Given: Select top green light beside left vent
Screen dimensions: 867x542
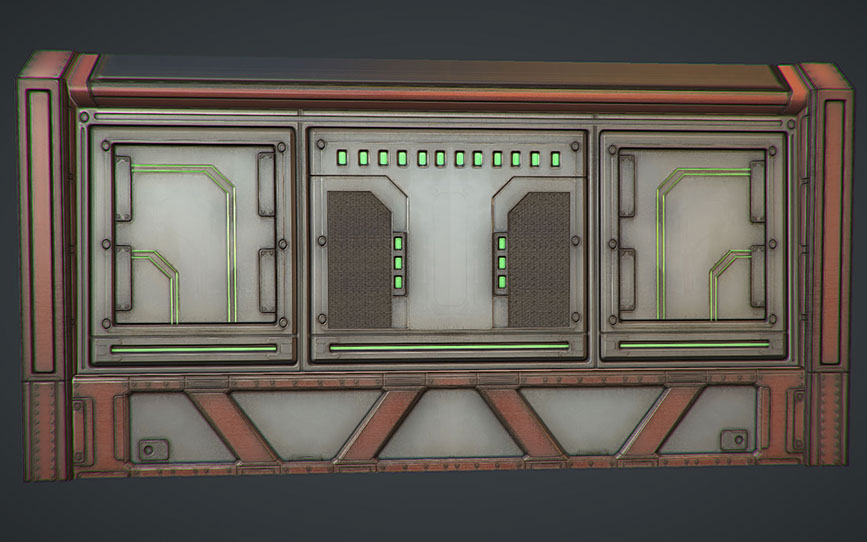Looking at the screenshot, I should [399, 243].
